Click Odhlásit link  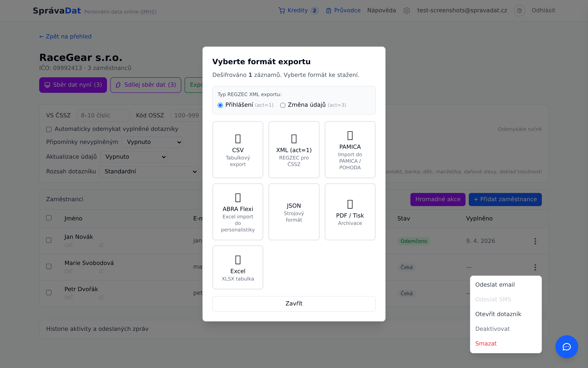click(543, 10)
